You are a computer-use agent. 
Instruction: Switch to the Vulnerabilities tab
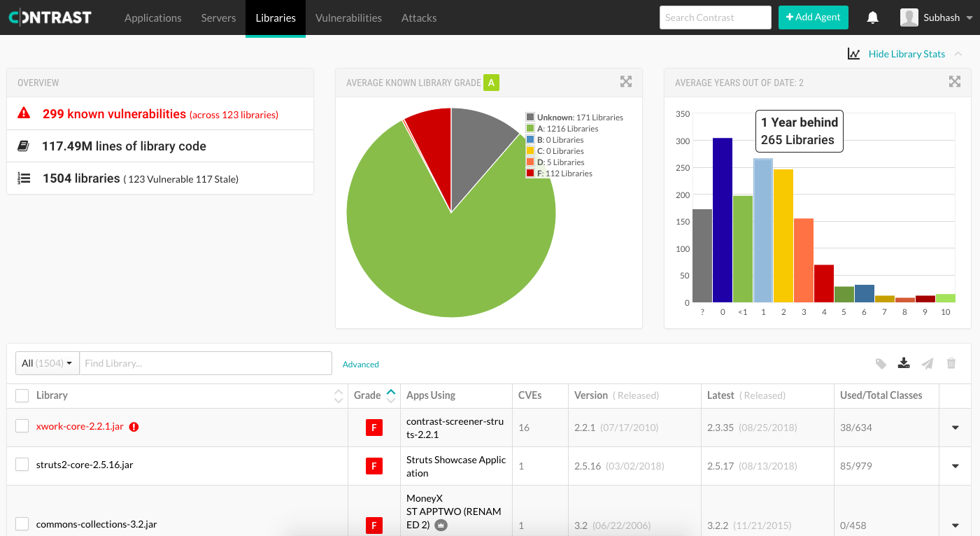[x=348, y=17]
